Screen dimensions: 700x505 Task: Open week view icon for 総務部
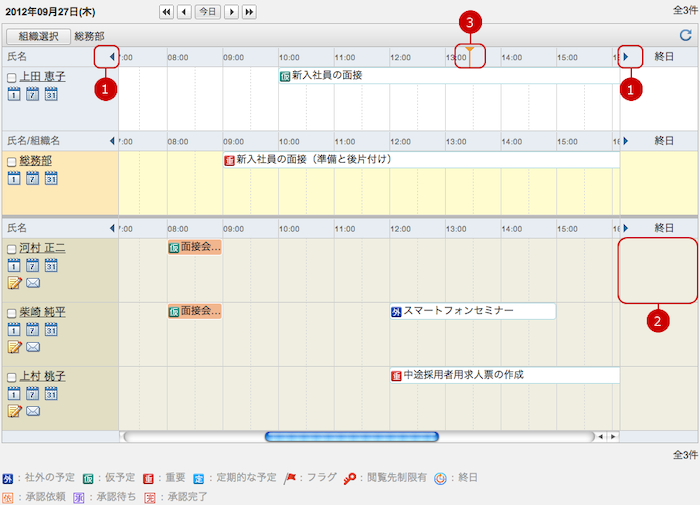click(x=33, y=178)
